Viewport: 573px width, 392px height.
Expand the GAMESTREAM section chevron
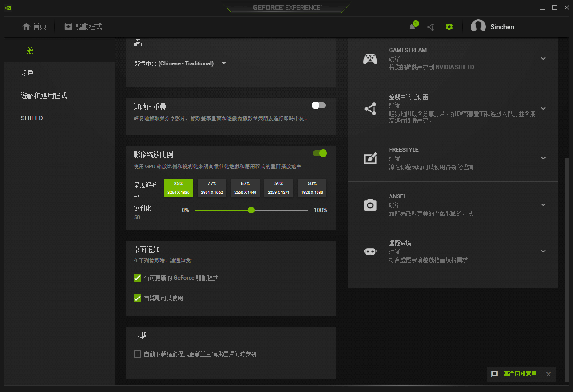click(543, 58)
